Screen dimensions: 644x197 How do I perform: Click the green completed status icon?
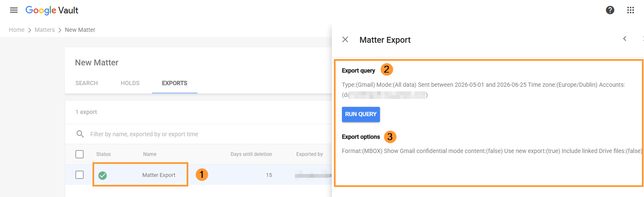[x=103, y=176]
